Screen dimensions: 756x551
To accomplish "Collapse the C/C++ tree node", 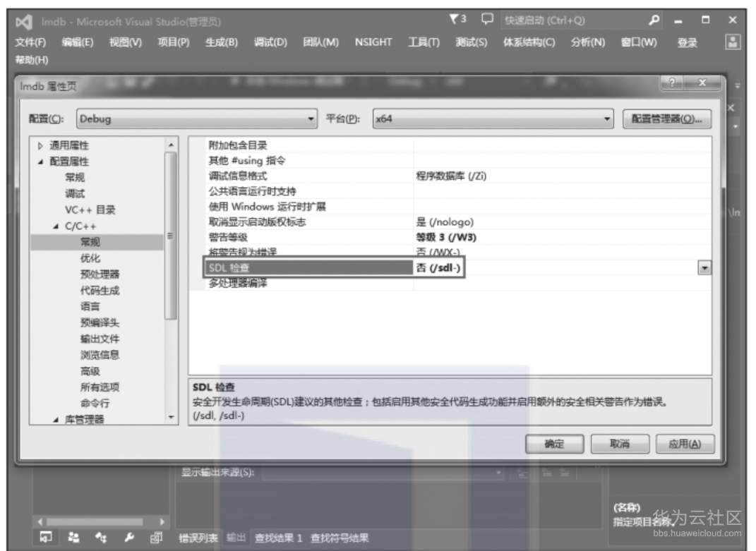I will (x=56, y=226).
